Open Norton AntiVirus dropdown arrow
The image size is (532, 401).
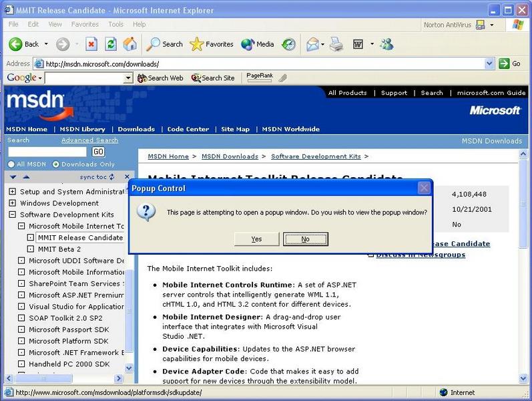492,25
